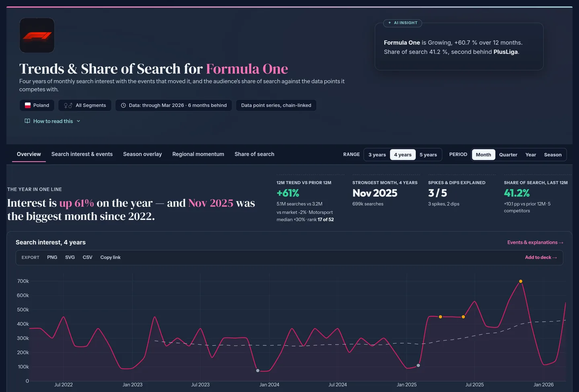Screen dimensions: 579x392
Task: Click the +61% 12M trend value
Action: 288,193
